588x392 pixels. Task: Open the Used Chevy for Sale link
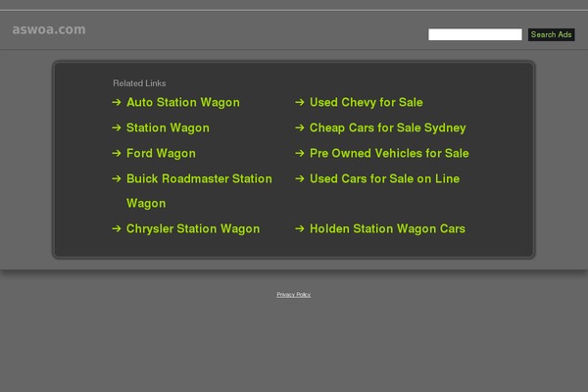pyautogui.click(x=366, y=102)
